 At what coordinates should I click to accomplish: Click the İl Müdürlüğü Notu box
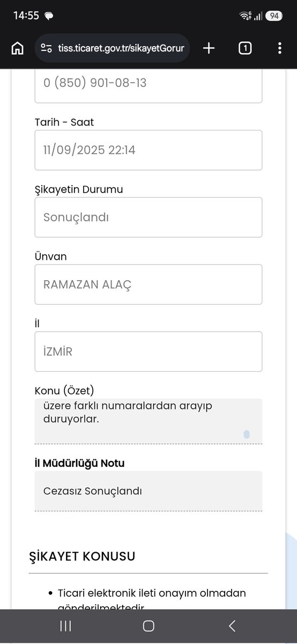pos(148,491)
